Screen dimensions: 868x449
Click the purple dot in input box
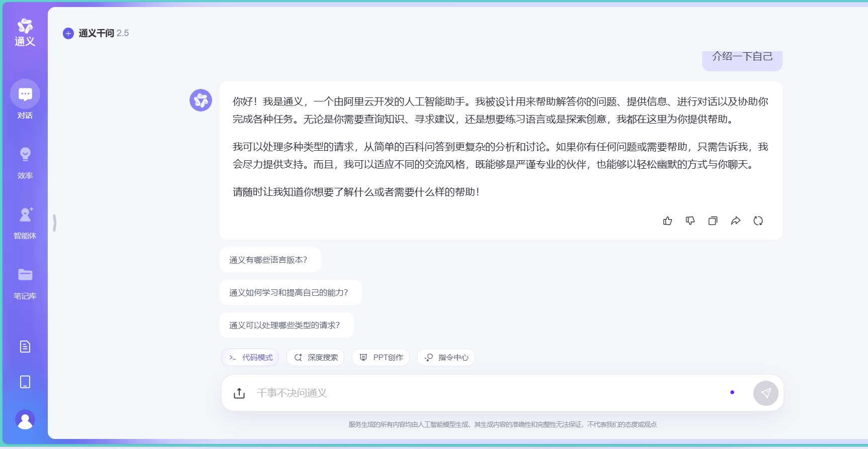coord(732,392)
